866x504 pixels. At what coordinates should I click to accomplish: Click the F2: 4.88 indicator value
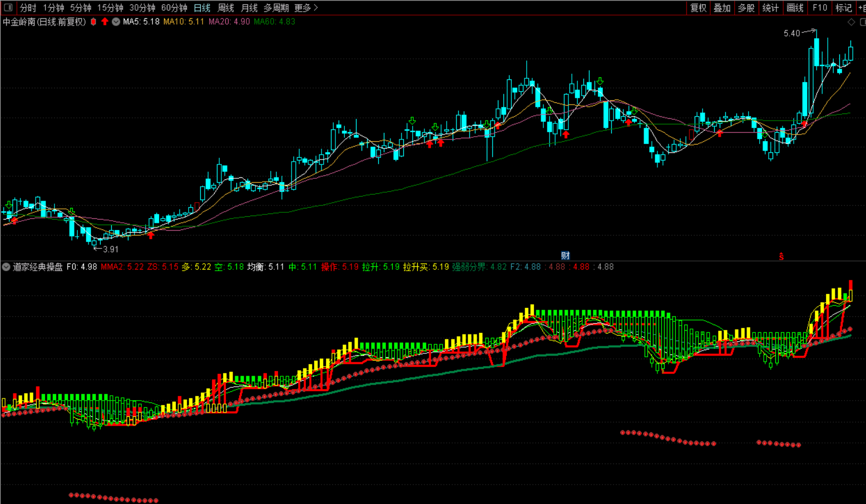[x=526, y=267]
